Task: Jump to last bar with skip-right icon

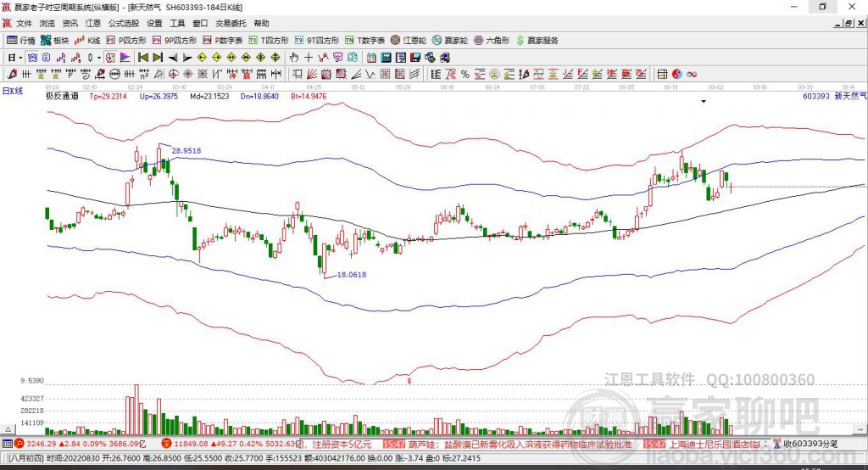Action: [x=158, y=58]
